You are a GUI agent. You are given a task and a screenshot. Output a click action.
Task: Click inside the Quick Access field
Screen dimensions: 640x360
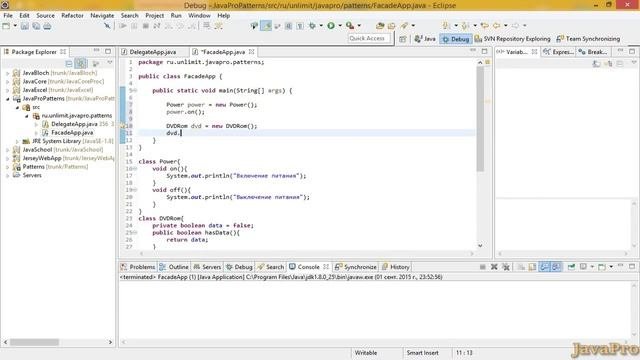[x=369, y=38]
